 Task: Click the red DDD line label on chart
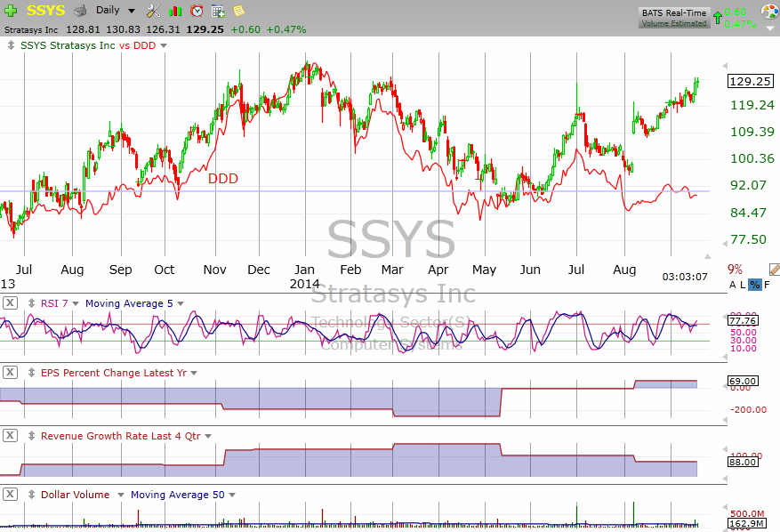223,179
